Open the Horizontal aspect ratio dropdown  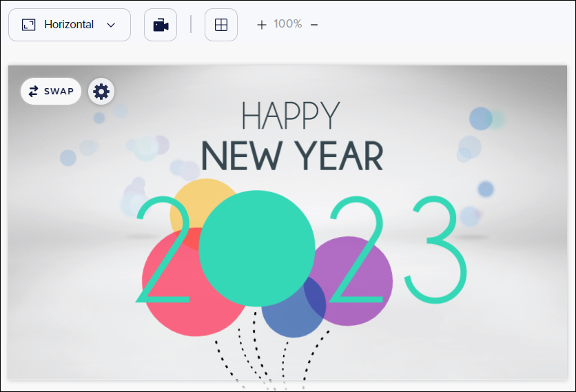70,25
